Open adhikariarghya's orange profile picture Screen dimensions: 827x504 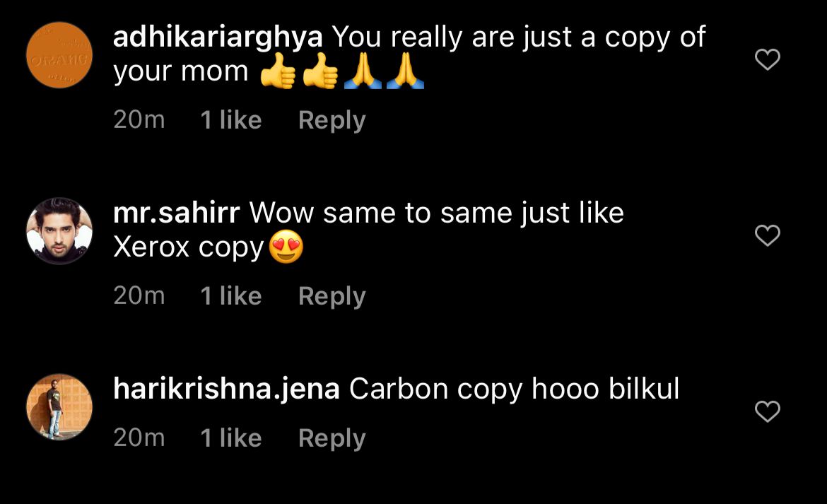tap(59, 55)
